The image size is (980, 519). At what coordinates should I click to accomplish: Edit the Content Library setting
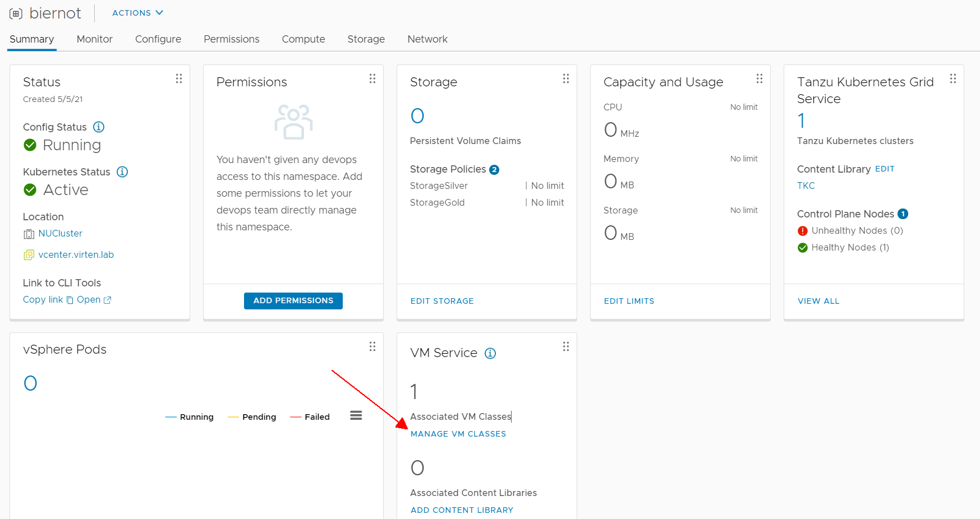coord(885,169)
